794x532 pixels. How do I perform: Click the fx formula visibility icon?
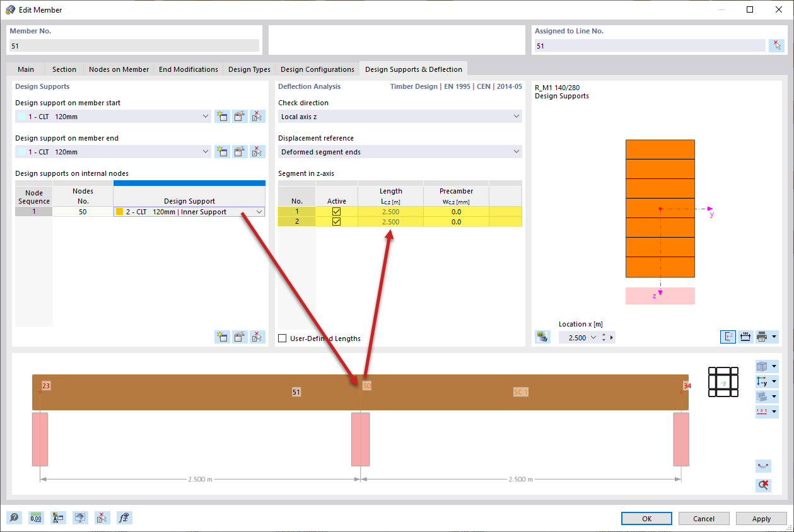click(x=124, y=518)
